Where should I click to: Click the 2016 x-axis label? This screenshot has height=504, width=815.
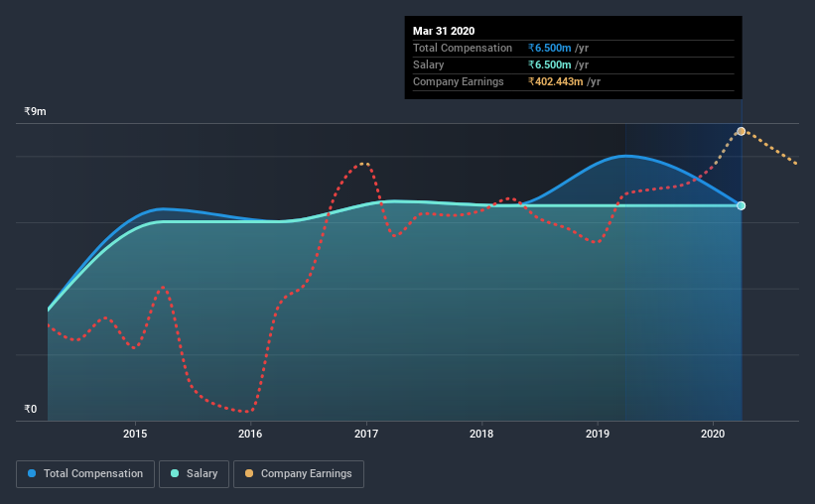coord(250,434)
